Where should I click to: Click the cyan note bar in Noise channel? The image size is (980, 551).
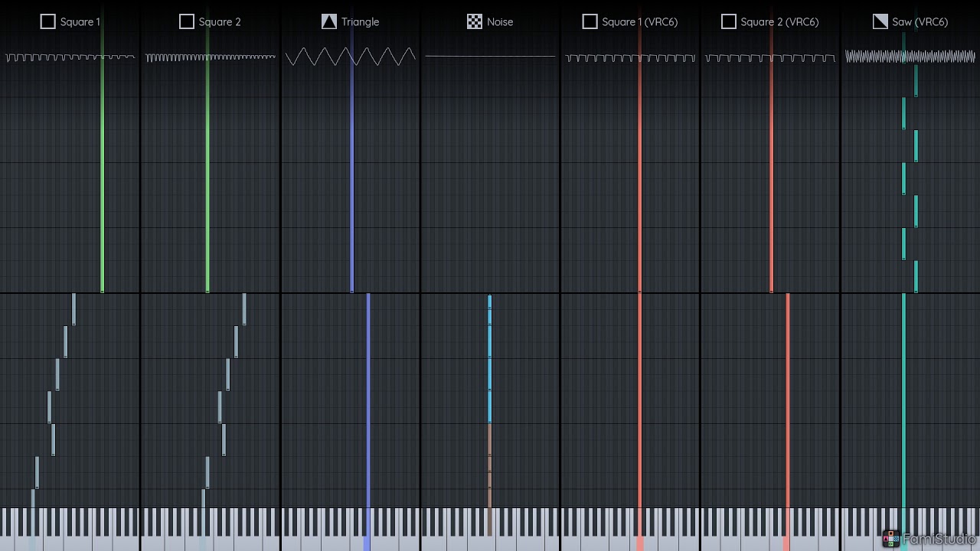(x=490, y=359)
